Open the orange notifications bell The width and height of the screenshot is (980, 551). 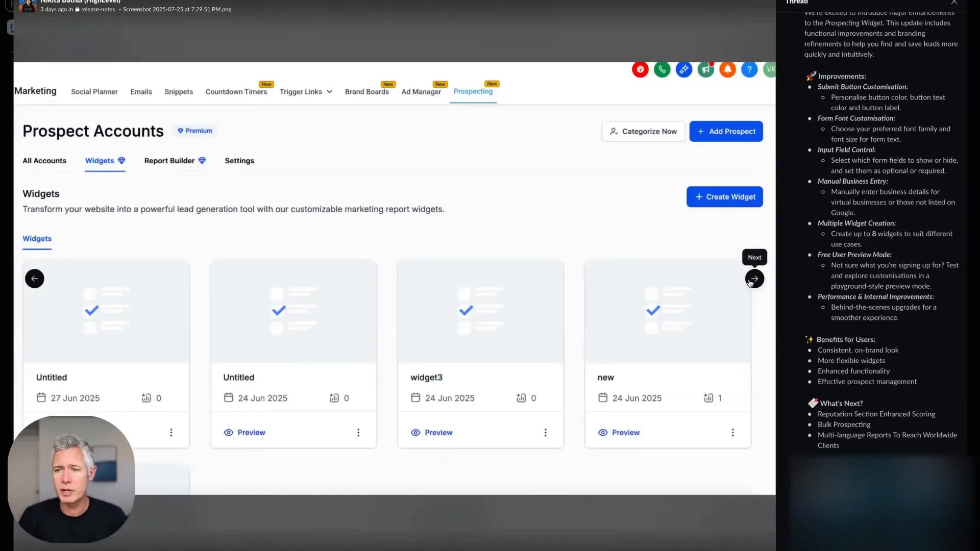click(727, 69)
